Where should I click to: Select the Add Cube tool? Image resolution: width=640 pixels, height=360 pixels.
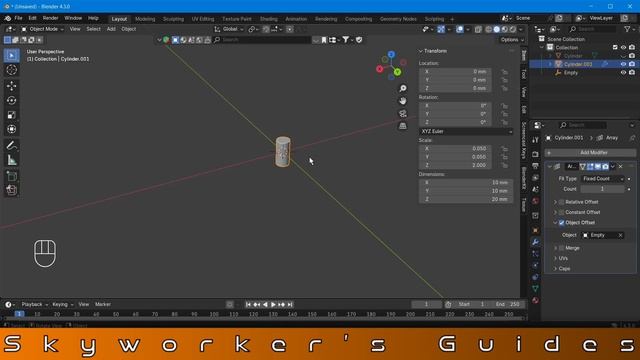[11, 176]
